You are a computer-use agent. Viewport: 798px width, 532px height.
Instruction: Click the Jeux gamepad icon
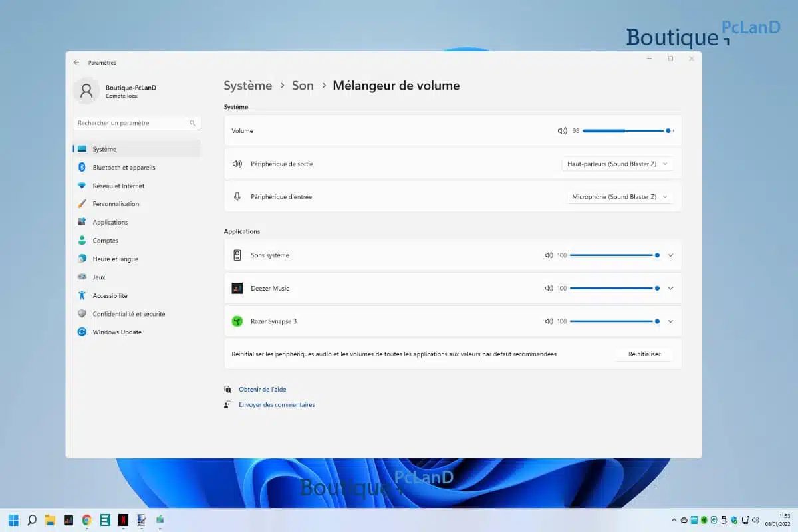82,277
